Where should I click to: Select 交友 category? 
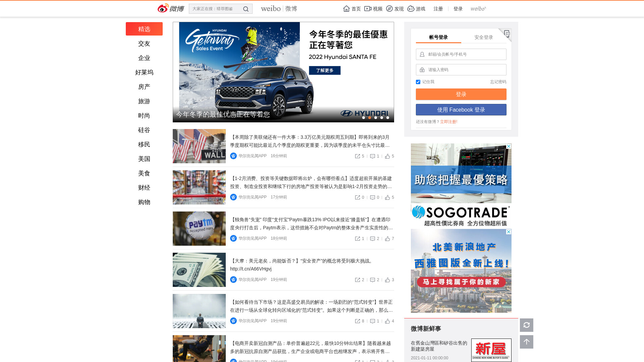click(144, 44)
